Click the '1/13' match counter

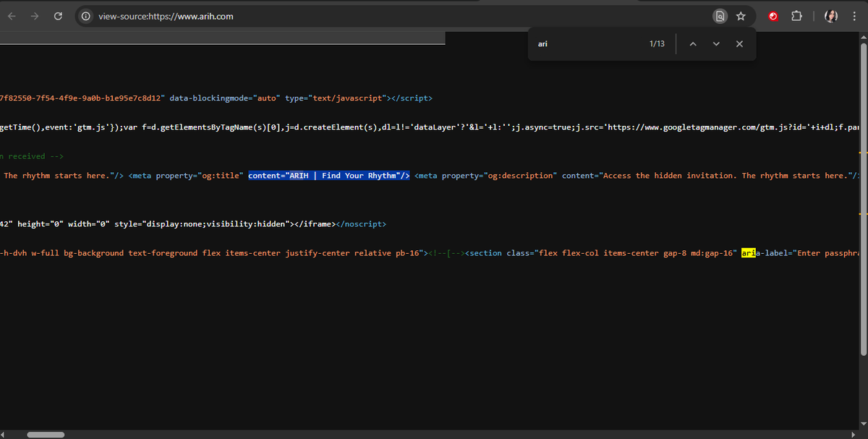(657, 44)
